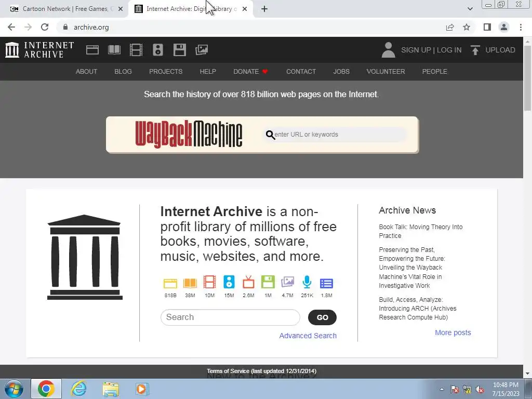Open the Windows Start button
Viewport: 532px width, 399px height.
(x=14, y=389)
